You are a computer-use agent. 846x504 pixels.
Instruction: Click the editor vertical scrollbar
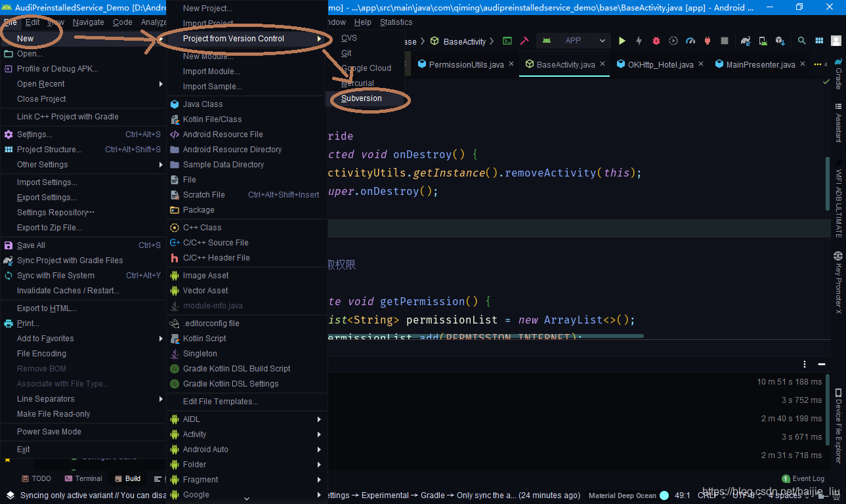click(x=828, y=184)
